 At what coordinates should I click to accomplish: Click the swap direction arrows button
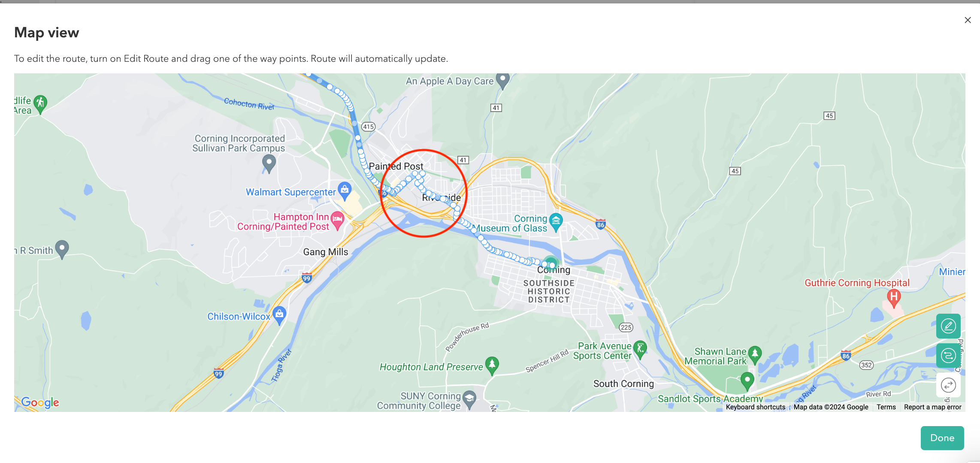pos(948,385)
